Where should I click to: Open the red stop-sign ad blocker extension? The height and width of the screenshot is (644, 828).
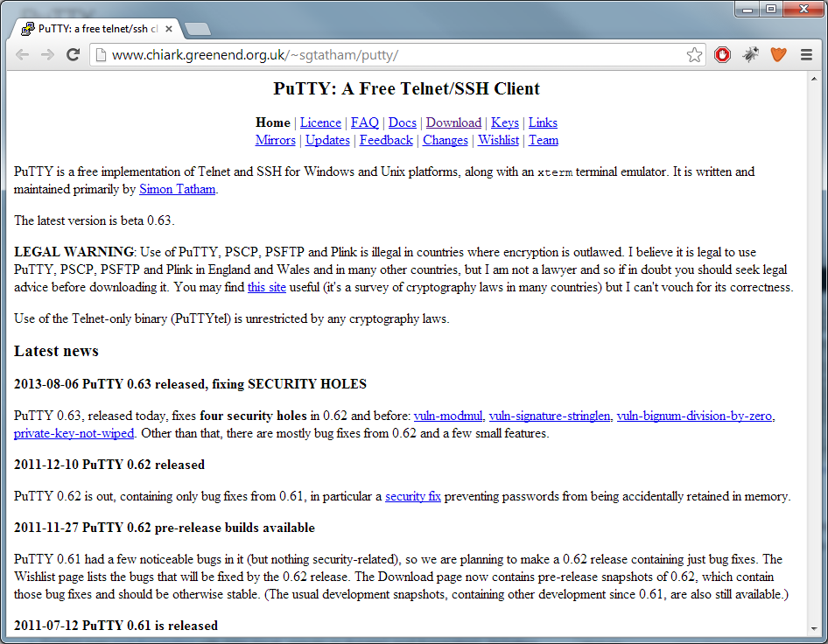click(x=722, y=54)
